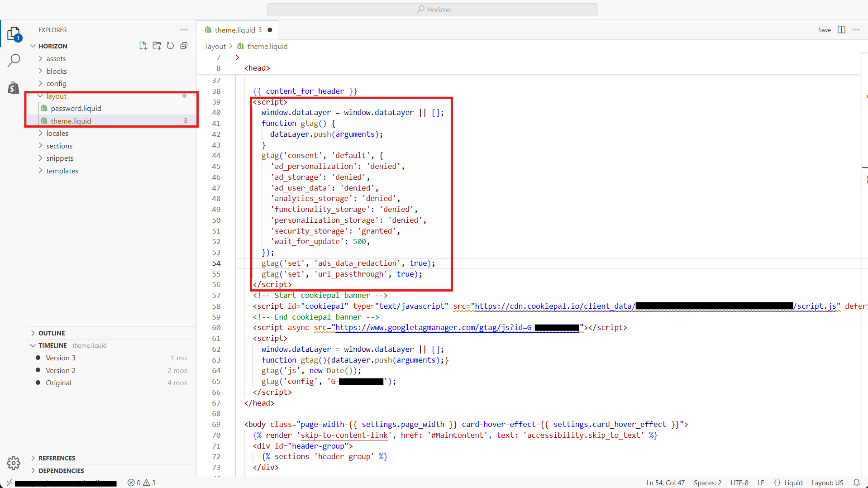Open Settings via the gear icon

click(14, 463)
